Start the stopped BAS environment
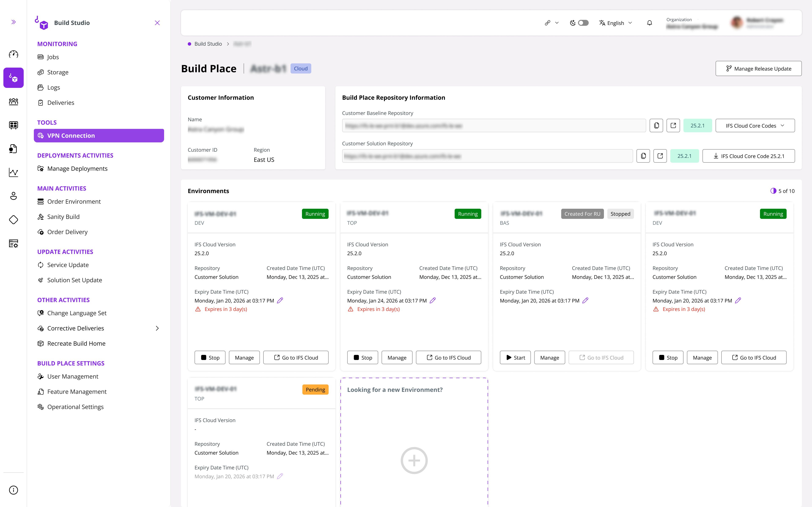812x507 pixels. (515, 357)
